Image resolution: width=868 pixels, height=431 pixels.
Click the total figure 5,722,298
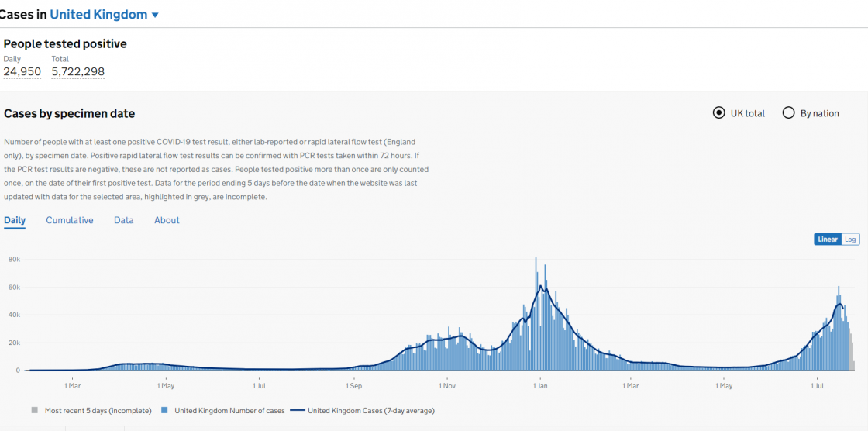77,72
